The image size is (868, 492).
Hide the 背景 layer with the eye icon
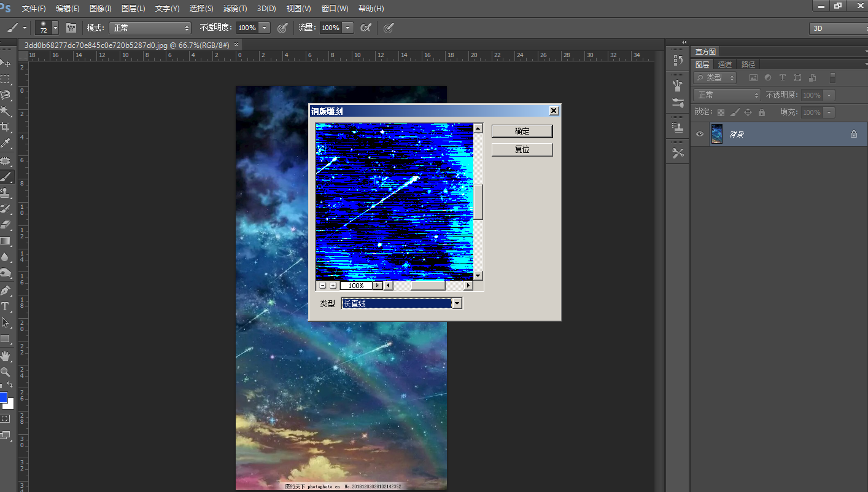700,134
